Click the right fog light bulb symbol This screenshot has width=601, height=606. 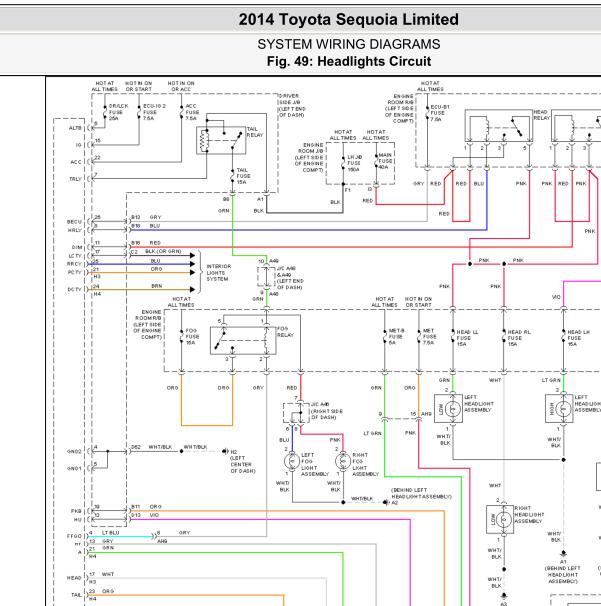coord(342,461)
